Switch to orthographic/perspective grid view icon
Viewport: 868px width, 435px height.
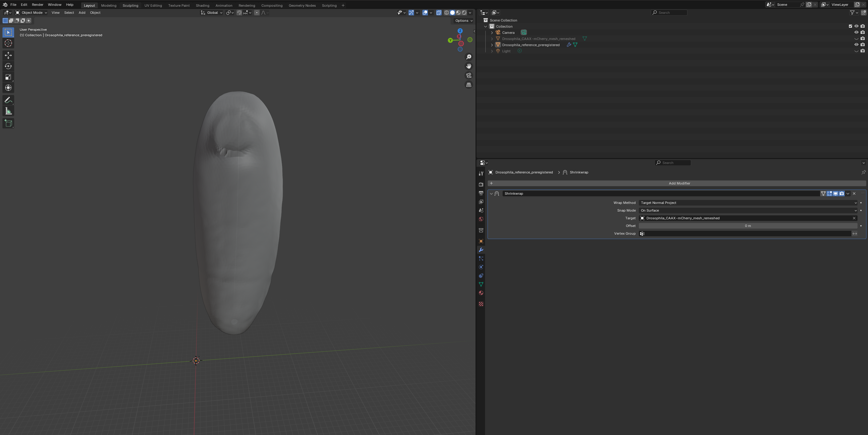pyautogui.click(x=469, y=85)
